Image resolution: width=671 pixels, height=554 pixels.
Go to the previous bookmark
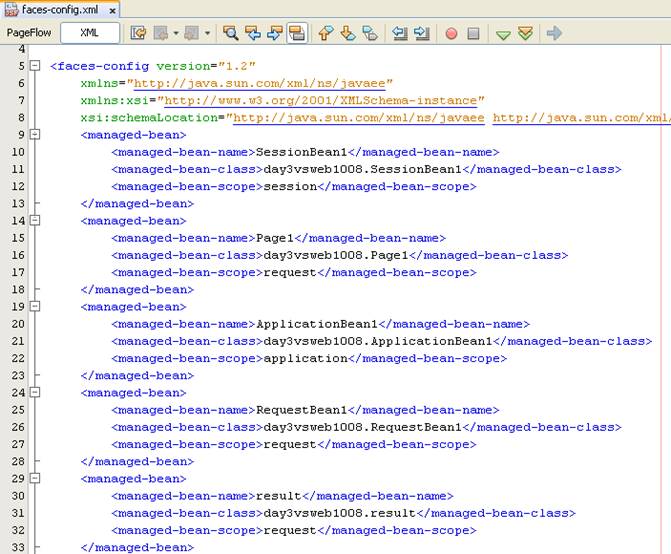[x=326, y=33]
